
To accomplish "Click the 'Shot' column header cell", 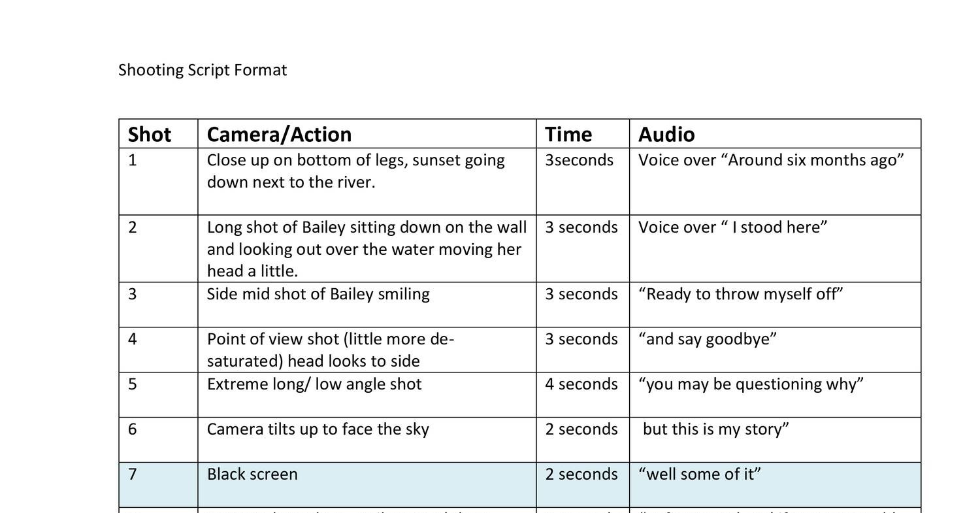I will pos(150,134).
